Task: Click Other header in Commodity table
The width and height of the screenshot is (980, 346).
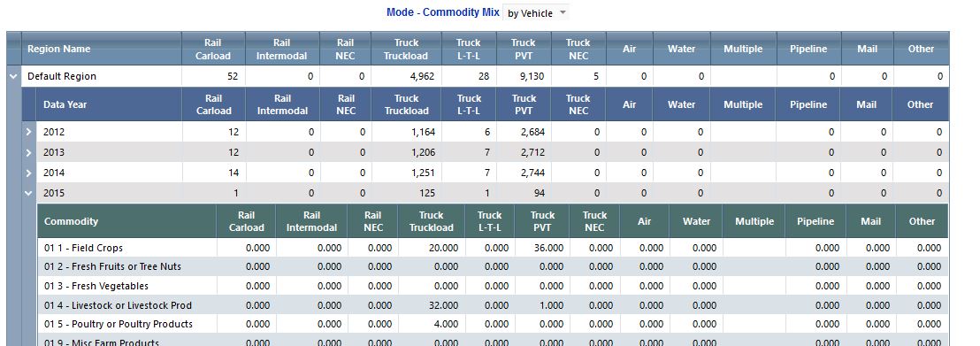Action: [x=922, y=221]
